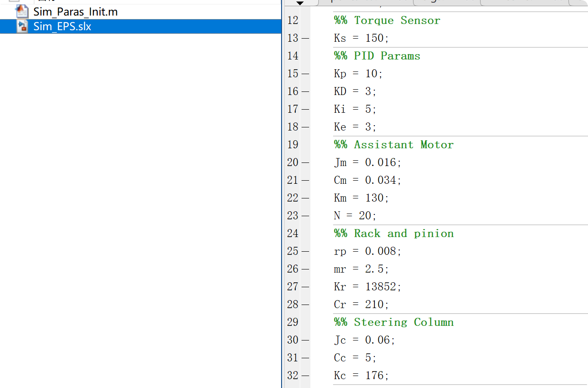Toggle breakpoint dash at line 28

pyautogui.click(x=305, y=305)
